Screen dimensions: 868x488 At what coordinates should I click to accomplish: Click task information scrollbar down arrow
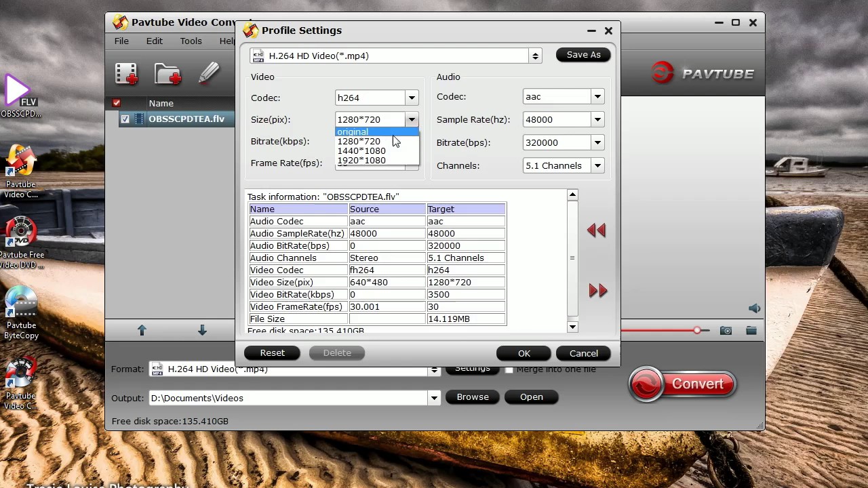[572, 327]
